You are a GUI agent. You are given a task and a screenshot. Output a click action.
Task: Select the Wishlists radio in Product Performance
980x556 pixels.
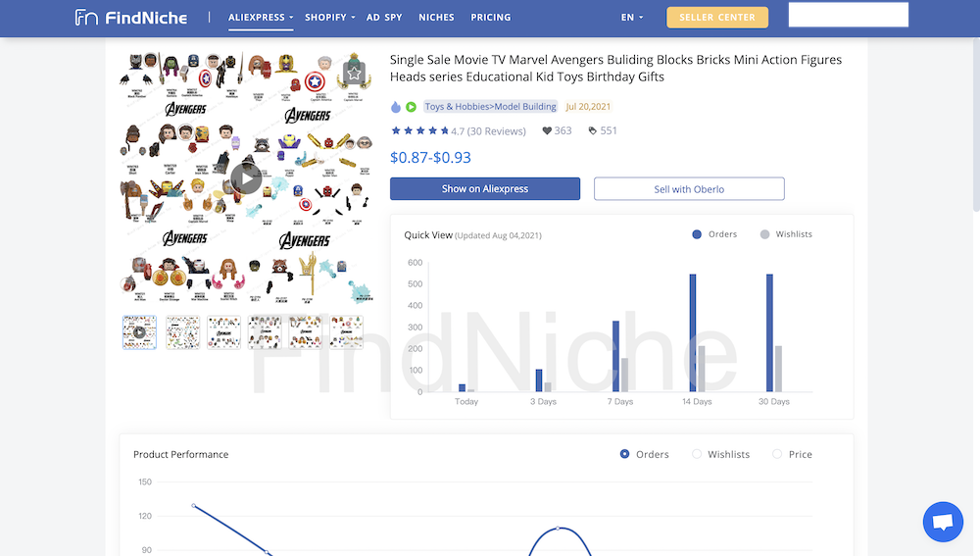coord(696,454)
